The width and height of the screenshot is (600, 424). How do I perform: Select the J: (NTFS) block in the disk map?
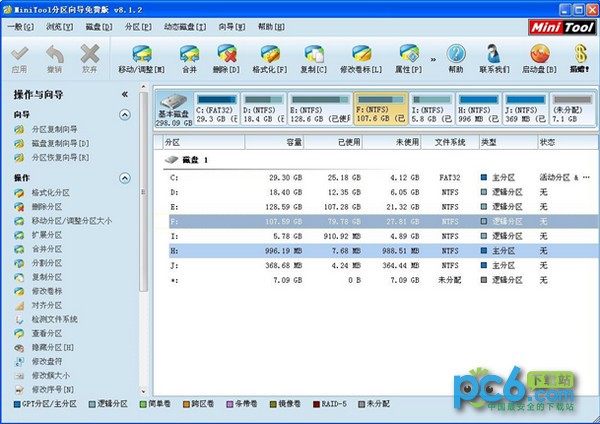tap(525, 109)
